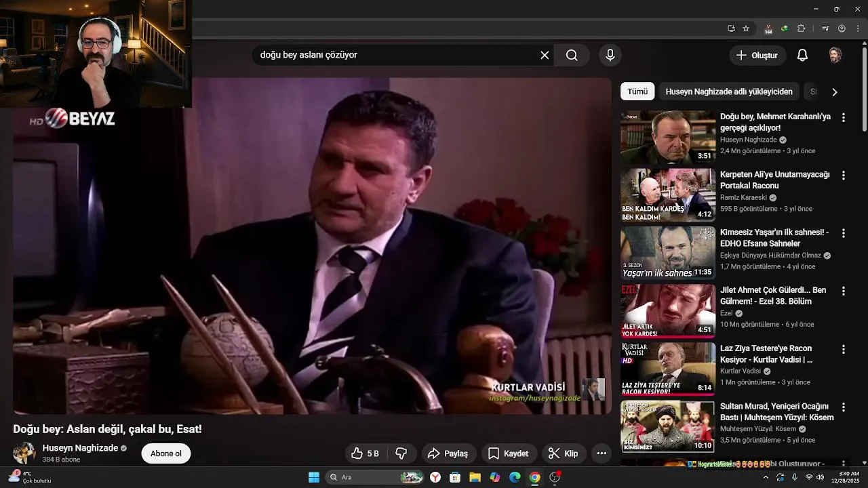
Task: Start voice search with microphone icon
Action: coord(610,56)
